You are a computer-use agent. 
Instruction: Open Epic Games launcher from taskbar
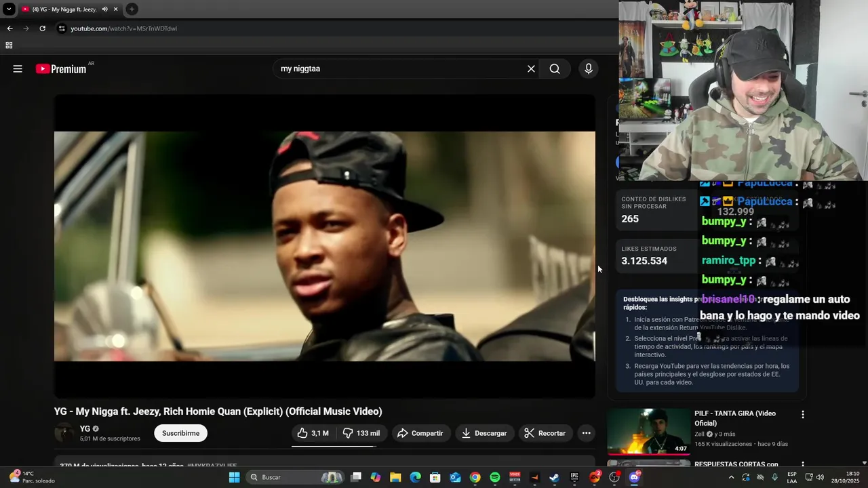coord(574,477)
